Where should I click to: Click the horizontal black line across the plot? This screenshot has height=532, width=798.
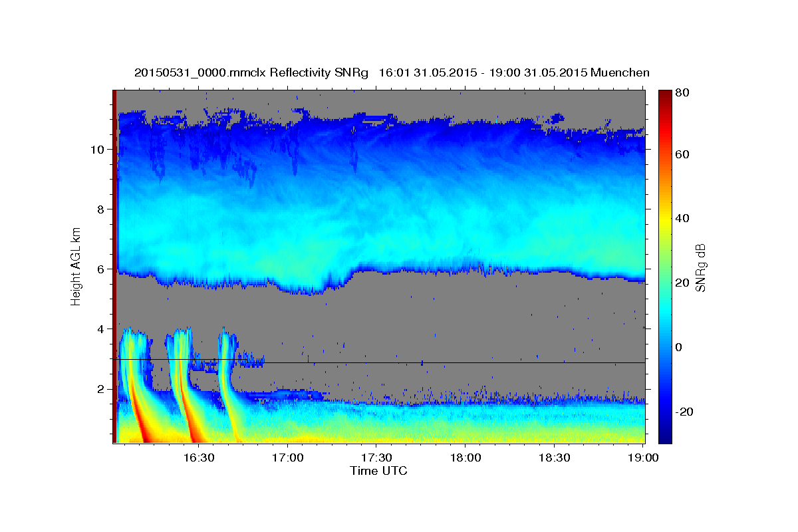[x=378, y=361]
